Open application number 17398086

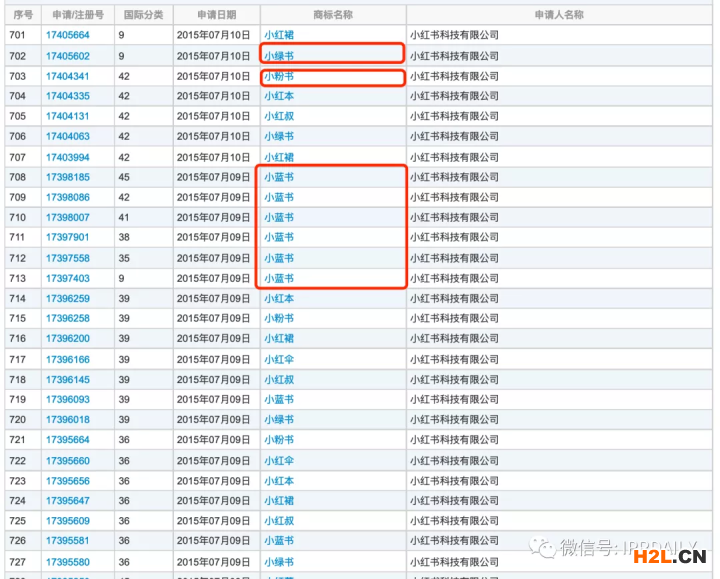pos(68,197)
